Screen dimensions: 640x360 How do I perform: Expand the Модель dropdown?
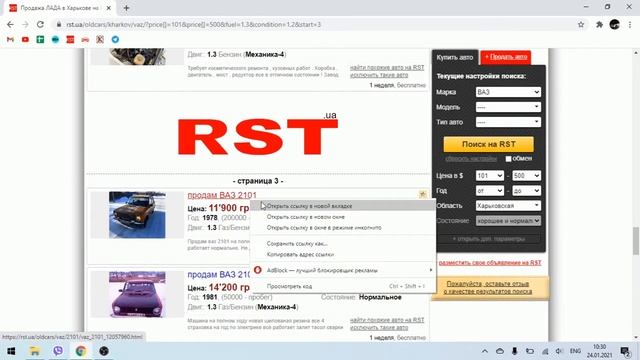pos(508,107)
